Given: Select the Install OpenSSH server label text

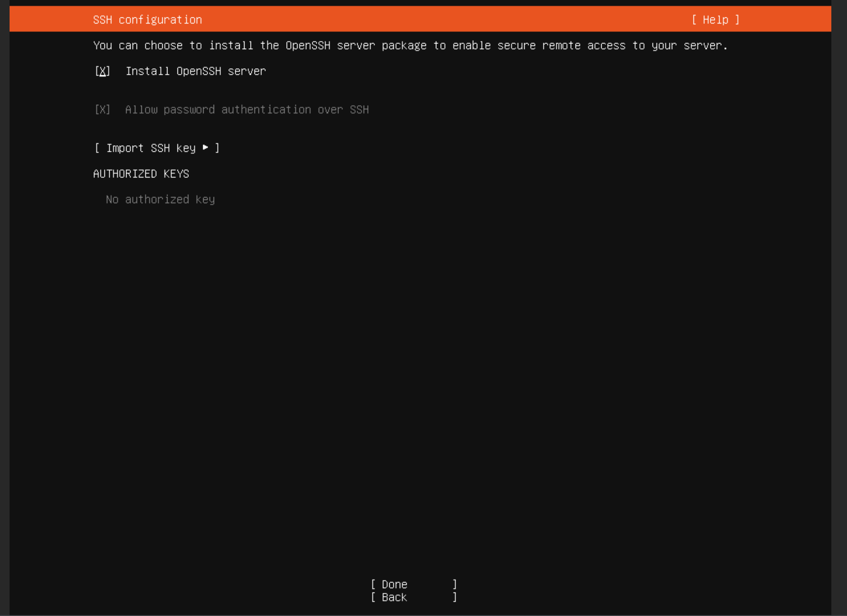Looking at the screenshot, I should click(x=195, y=71).
